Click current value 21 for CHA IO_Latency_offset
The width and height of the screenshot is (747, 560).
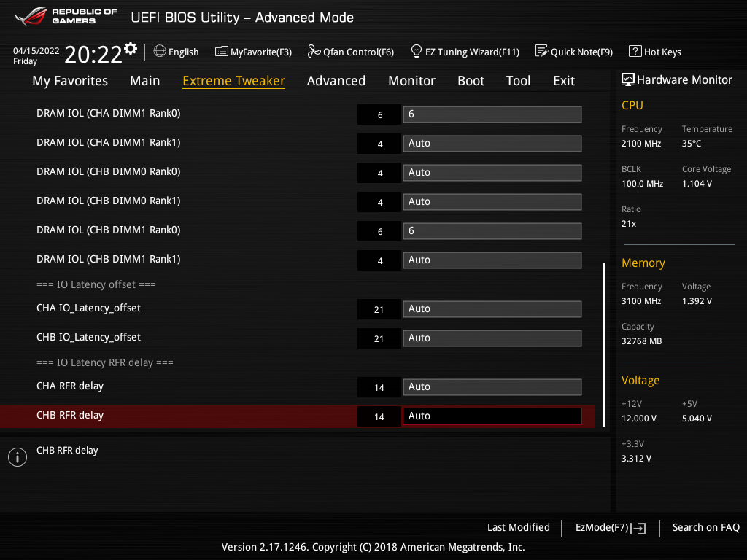(379, 309)
